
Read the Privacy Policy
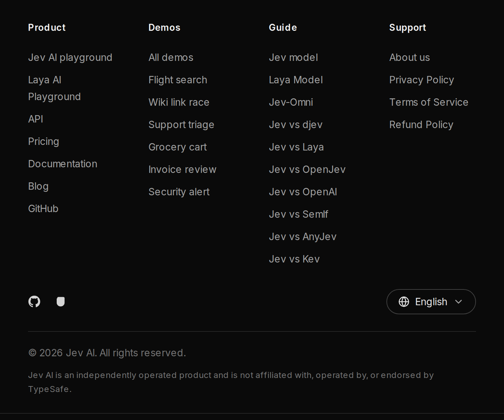(x=422, y=80)
